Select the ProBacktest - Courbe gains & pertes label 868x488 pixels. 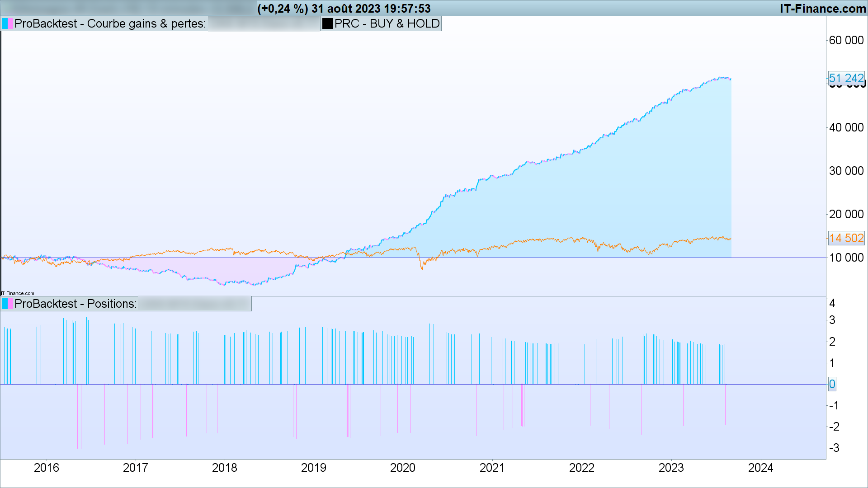click(x=110, y=23)
